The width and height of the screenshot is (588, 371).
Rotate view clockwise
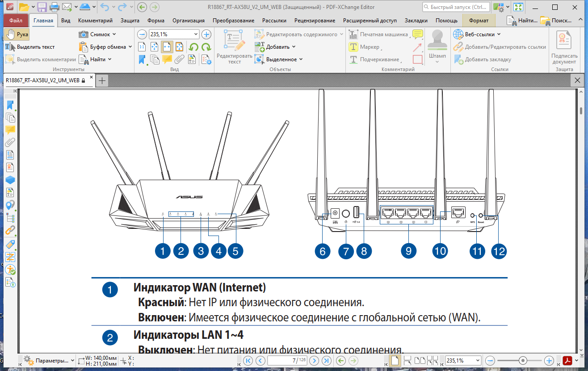click(206, 47)
